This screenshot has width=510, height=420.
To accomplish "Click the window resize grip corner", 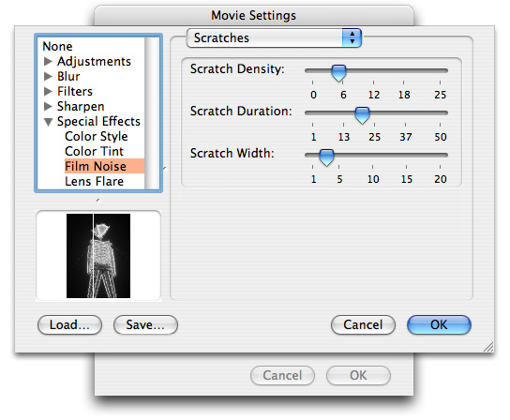I will pos(488,347).
